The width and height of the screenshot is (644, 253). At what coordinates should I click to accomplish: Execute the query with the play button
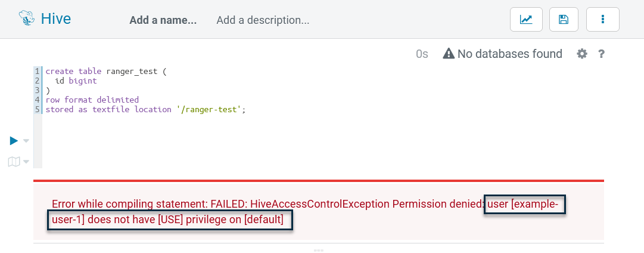tap(14, 141)
